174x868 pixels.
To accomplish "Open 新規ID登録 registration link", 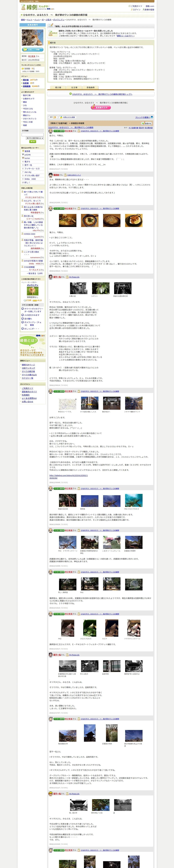I will (149, 9).
